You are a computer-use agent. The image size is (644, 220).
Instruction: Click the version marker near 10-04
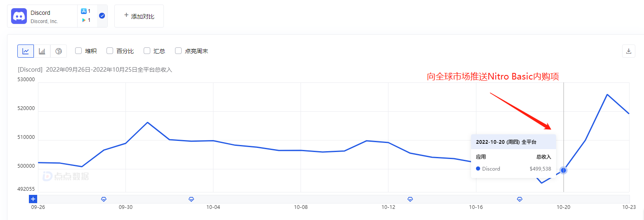pyautogui.click(x=191, y=199)
